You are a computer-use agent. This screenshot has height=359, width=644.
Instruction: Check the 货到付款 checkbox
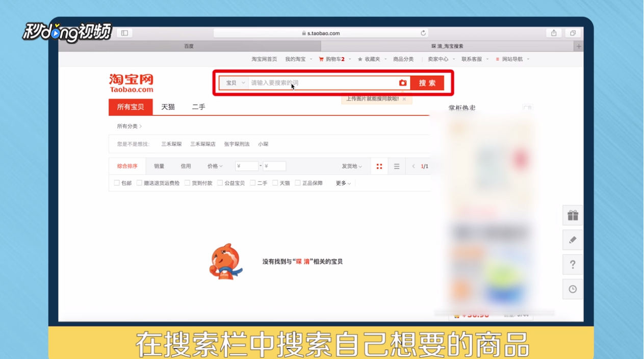(x=187, y=183)
